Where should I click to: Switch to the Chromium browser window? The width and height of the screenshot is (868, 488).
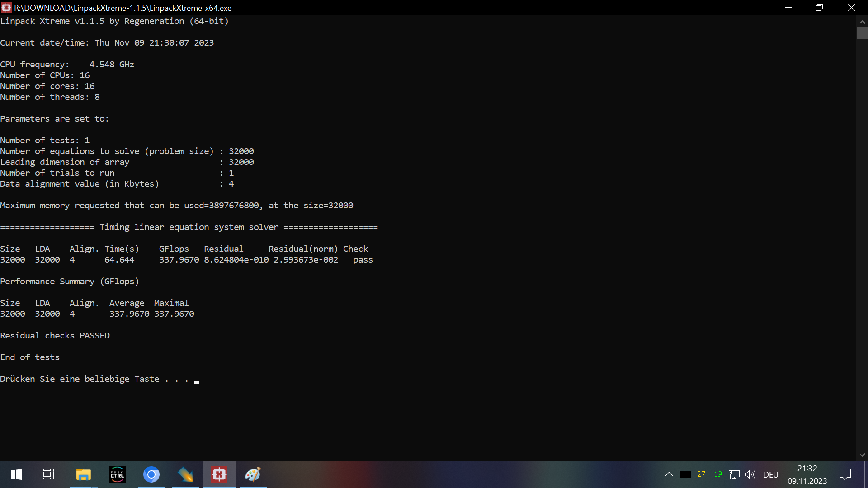151,474
